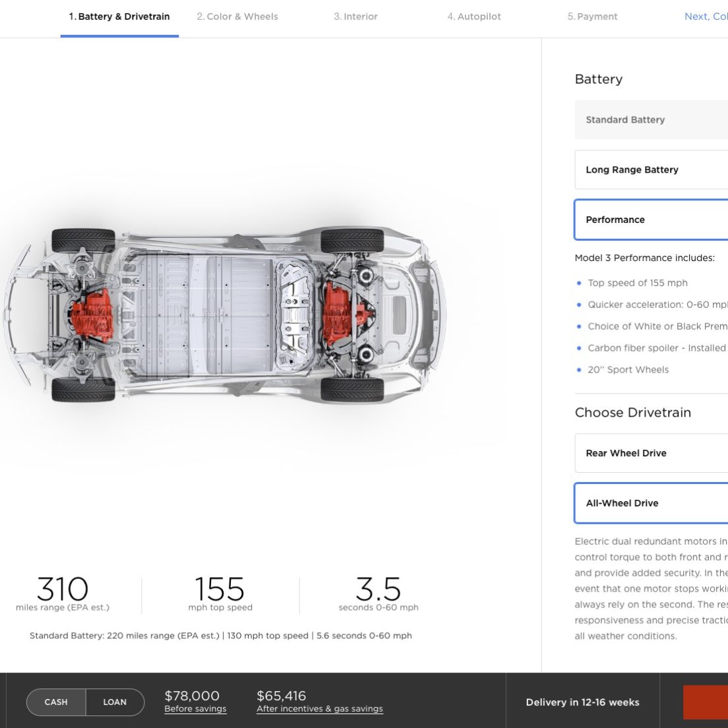Click 'Choice of White or Black' bullet

click(657, 326)
